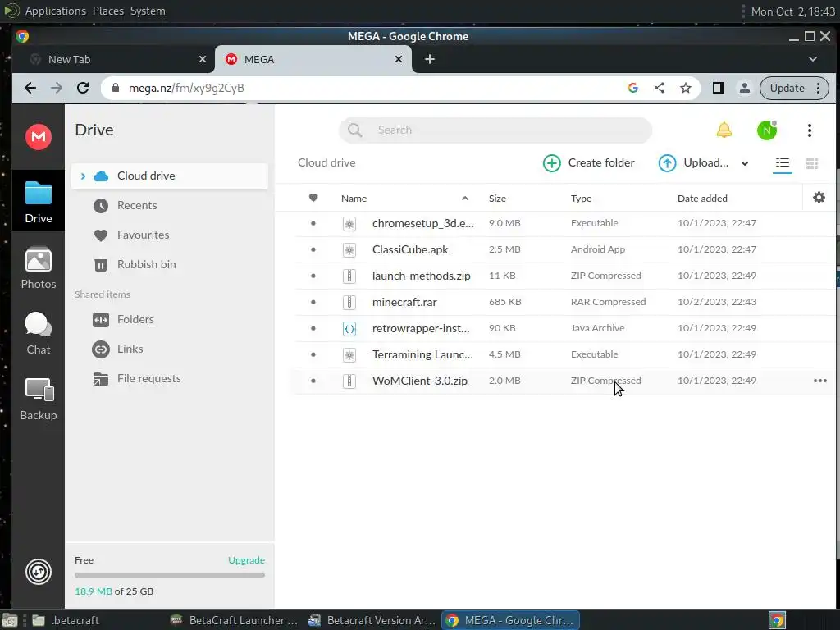
Task: Switch to BetaCraft Launcher in taskbar
Action: pos(234,620)
